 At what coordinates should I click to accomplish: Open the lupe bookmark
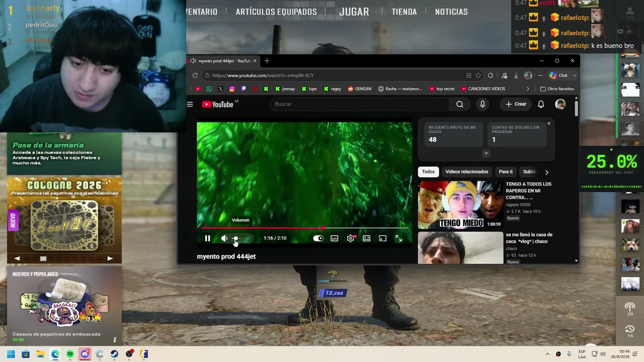309,89
